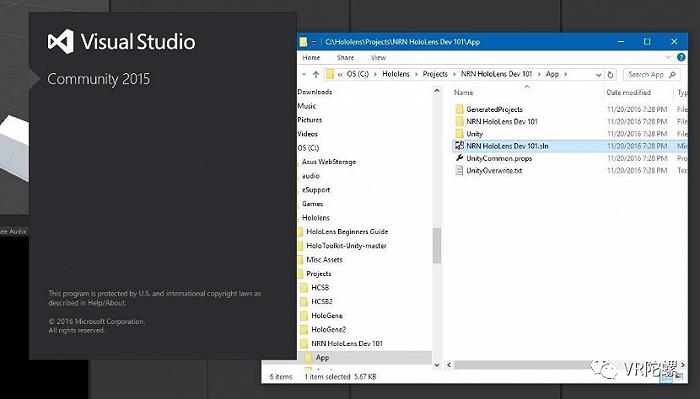This screenshot has height=399, width=700.
Task: Select HoloToolkit-Unity-master in navigation tree
Action: point(346,245)
